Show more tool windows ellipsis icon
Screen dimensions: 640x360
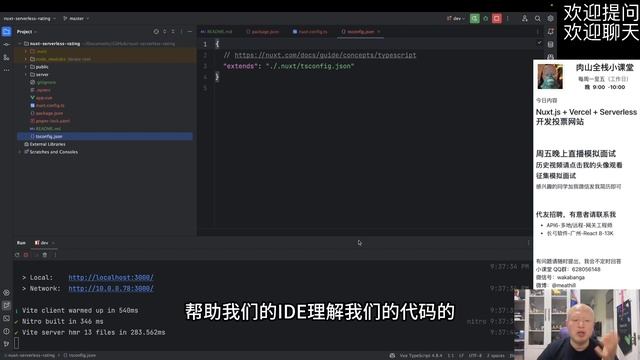coord(7,70)
